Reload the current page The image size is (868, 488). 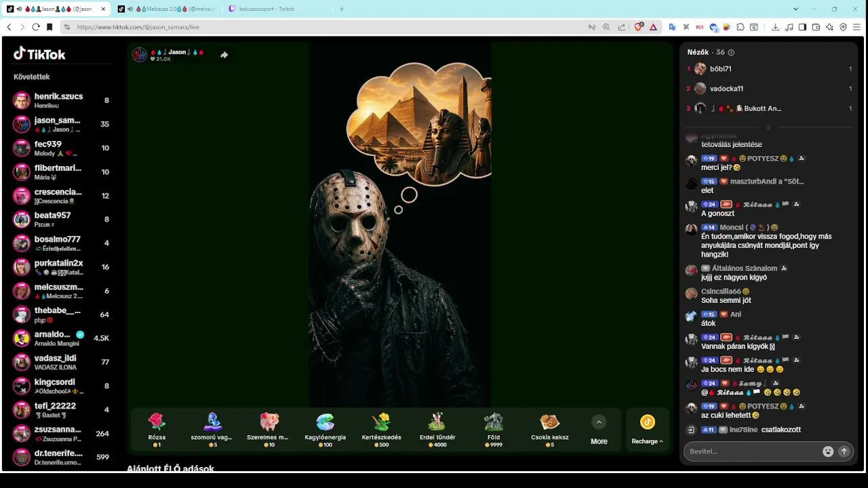pos(36,27)
